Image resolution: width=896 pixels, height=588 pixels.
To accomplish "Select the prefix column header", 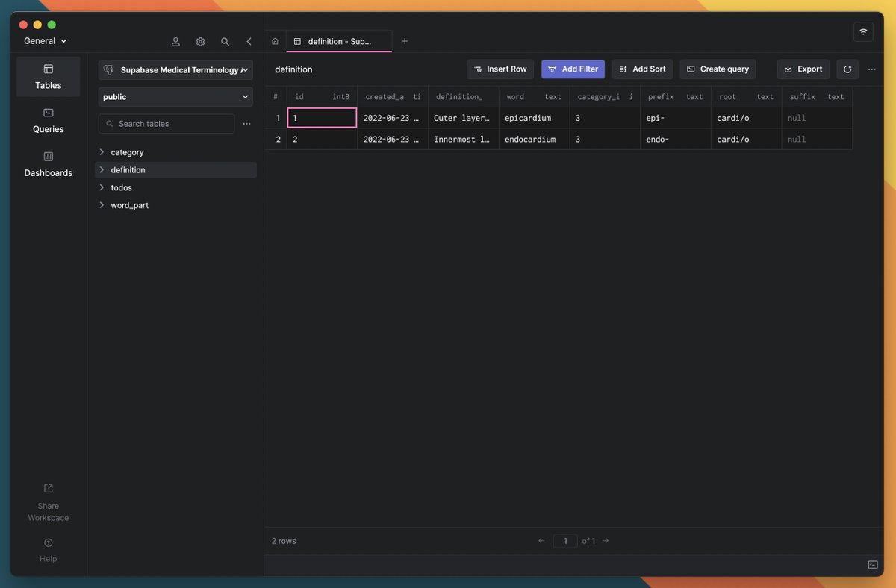I will 675,97.
